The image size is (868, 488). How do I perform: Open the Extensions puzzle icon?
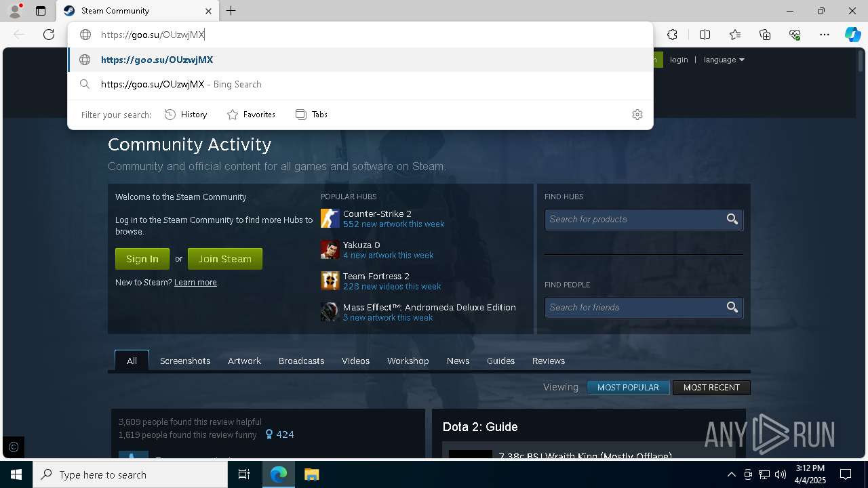point(672,35)
